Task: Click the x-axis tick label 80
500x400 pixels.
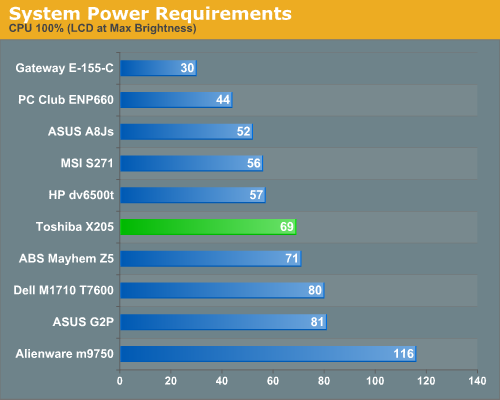Action: coord(324,381)
